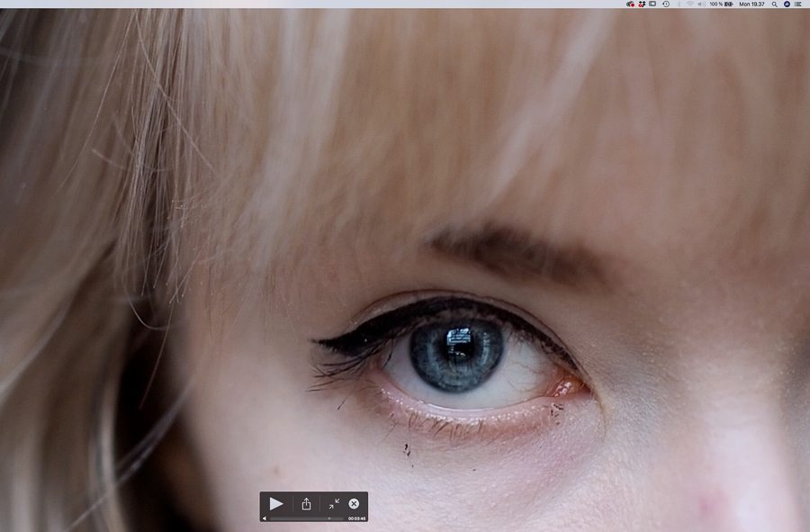This screenshot has width=810, height=532.
Task: Activate Siri from the menu bar
Action: click(x=787, y=5)
